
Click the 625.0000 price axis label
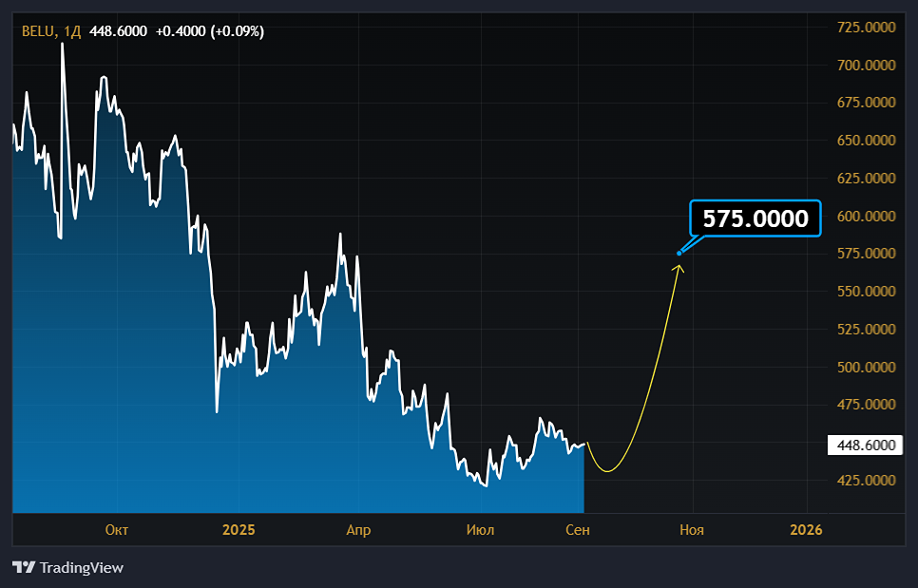[x=867, y=179]
